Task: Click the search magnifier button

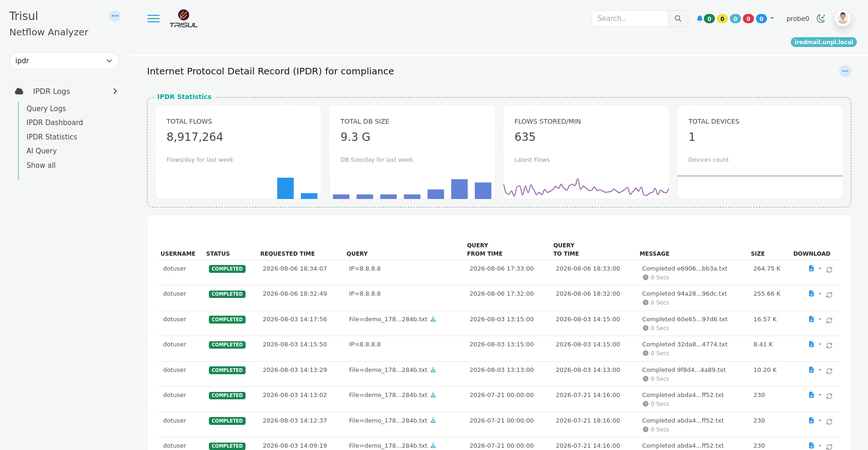Action: coord(678,19)
